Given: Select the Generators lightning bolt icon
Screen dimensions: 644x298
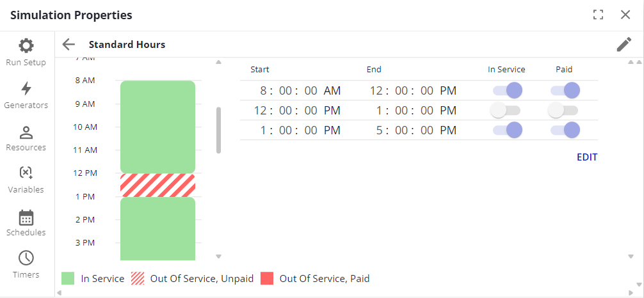Looking at the screenshot, I should 26,88.
